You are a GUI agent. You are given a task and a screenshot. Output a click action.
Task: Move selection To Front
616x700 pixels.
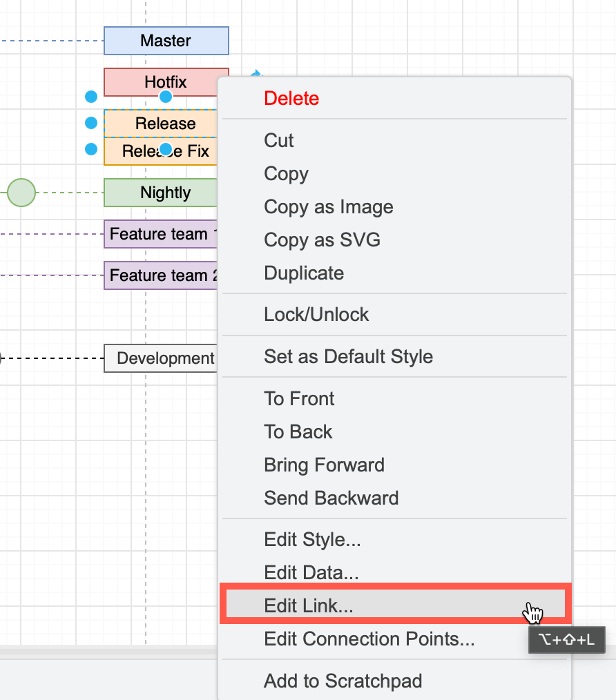[394, 398]
